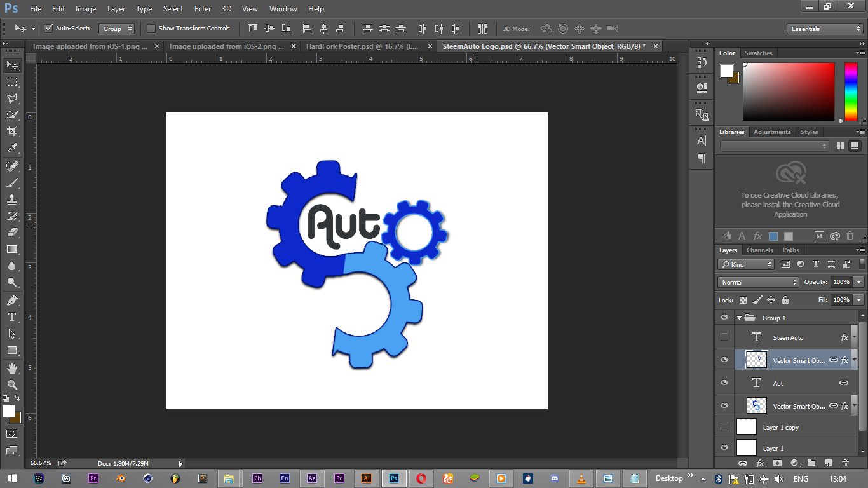Create a new group with the folder icon
868x488 pixels.
tap(811, 463)
